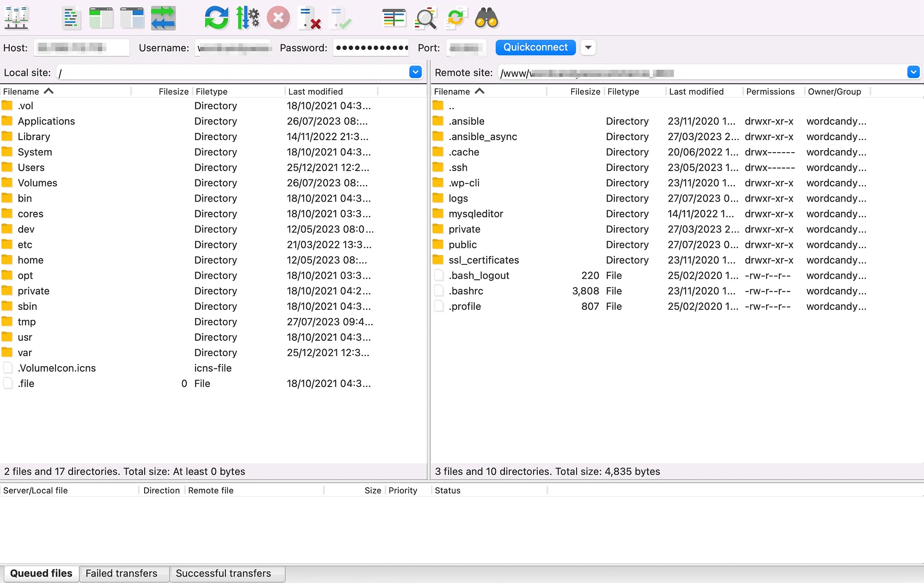Click the Quickconnect button

[x=535, y=47]
